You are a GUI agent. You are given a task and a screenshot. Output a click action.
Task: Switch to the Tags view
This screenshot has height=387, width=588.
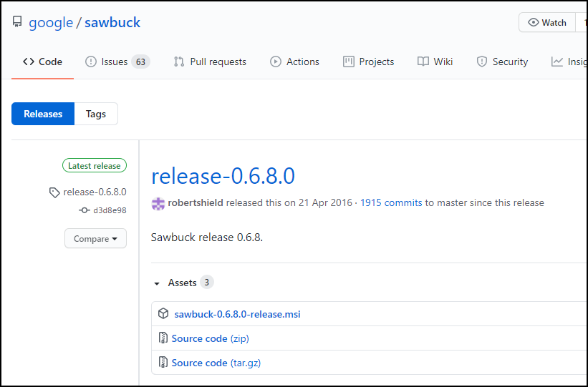click(96, 114)
